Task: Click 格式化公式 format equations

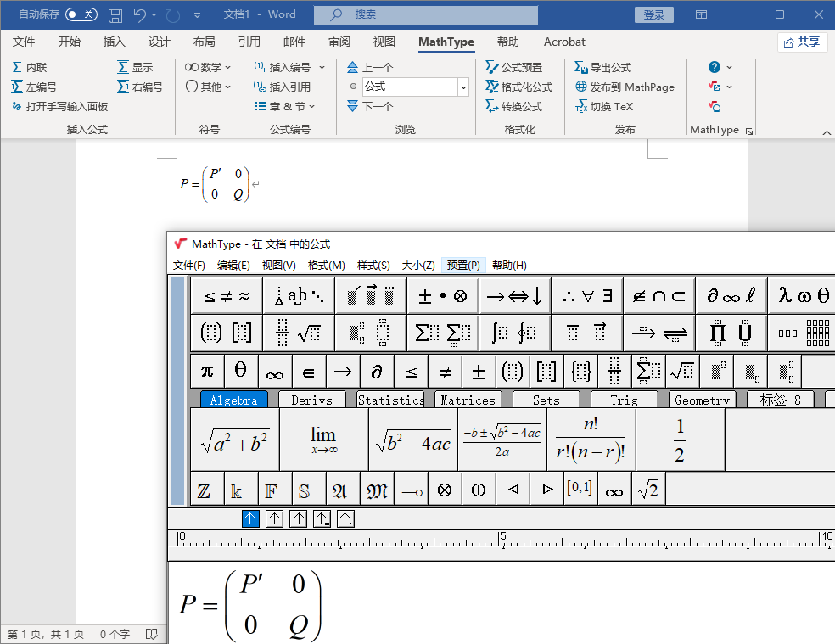Action: point(518,87)
